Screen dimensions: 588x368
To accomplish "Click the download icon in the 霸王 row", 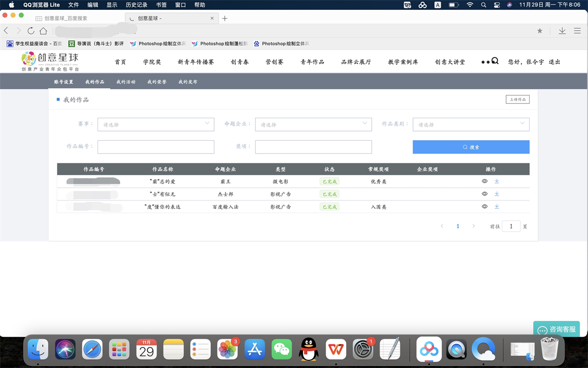I will pos(497,181).
